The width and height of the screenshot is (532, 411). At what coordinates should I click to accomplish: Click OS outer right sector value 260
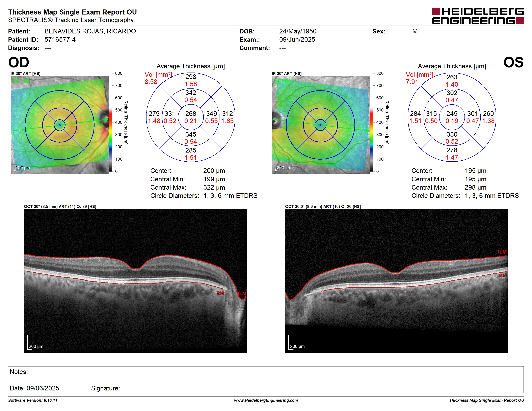[x=488, y=113]
